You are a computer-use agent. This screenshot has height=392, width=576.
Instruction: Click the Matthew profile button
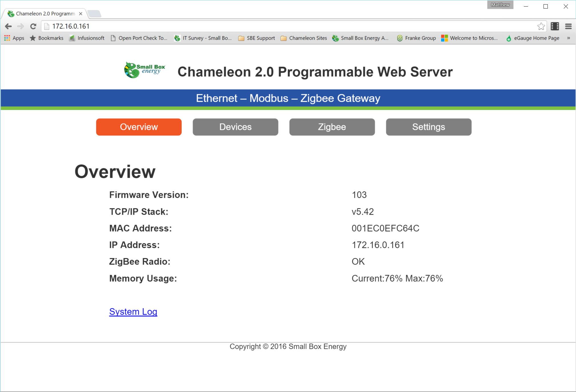point(500,5)
